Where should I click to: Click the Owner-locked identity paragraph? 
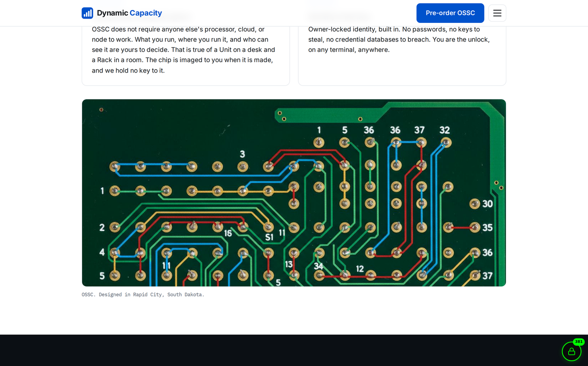point(399,39)
